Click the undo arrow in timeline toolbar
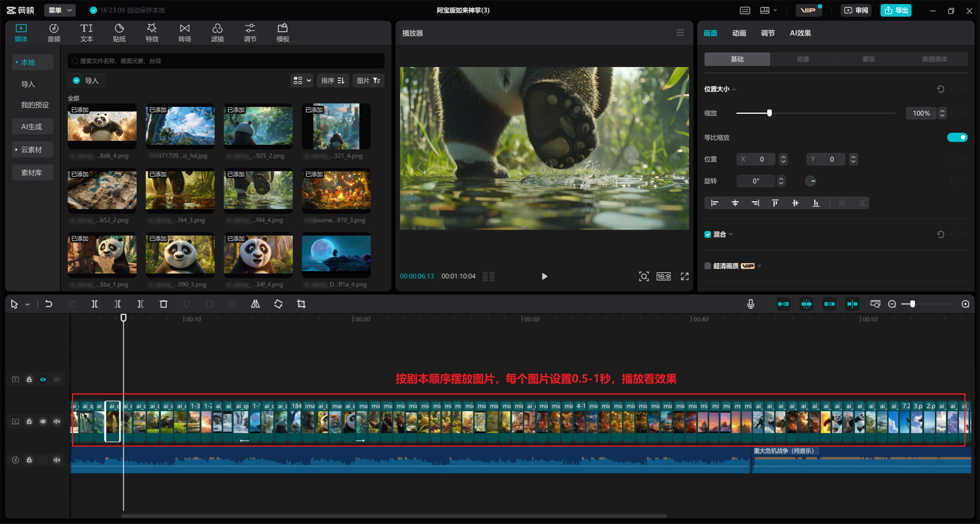Screen dimensions: 980x524 point(49,304)
